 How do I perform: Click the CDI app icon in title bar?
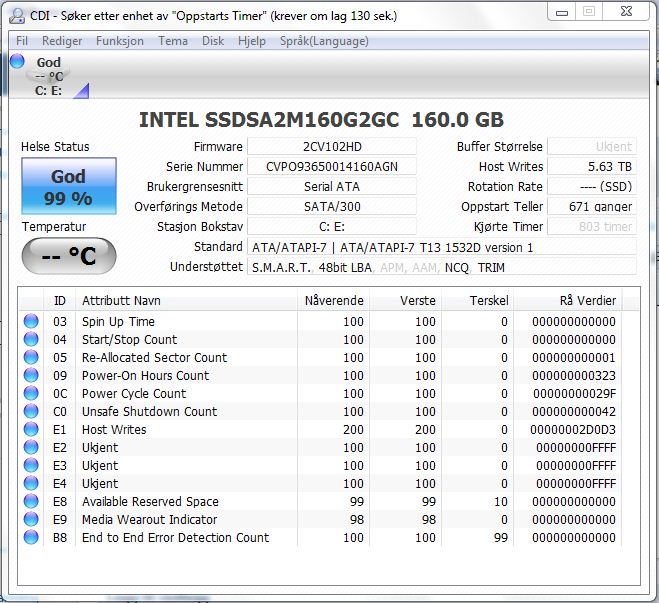[x=17, y=16]
